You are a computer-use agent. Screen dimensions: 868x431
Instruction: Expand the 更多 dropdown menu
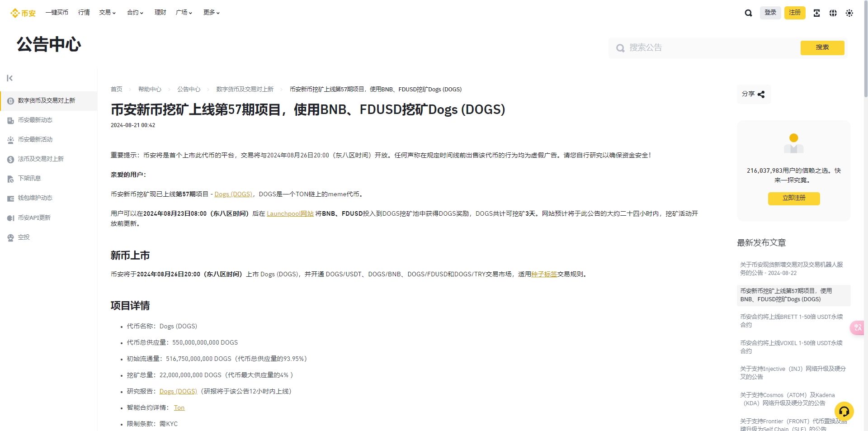click(212, 13)
